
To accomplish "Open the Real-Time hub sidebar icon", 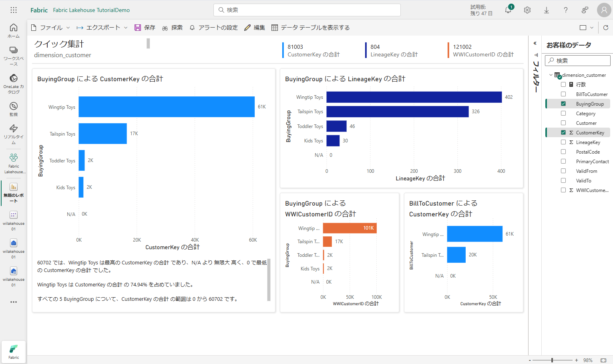I will 14,134.
